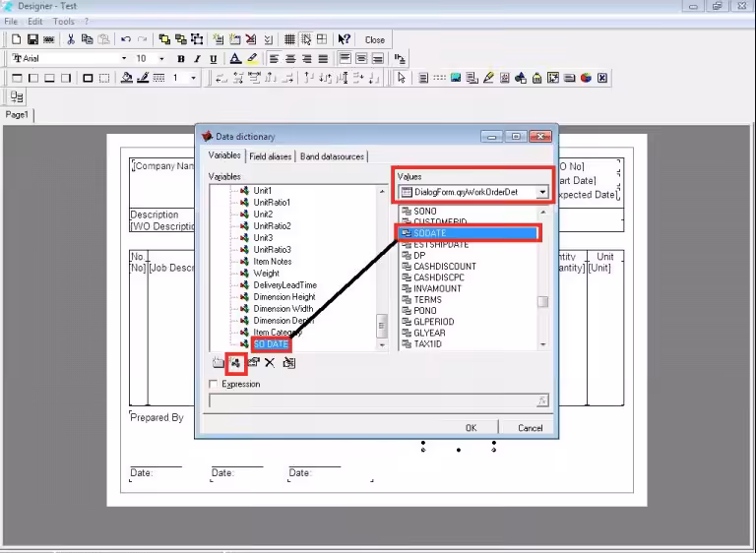
Task: Select the Item Notes variable
Action: 273,262
